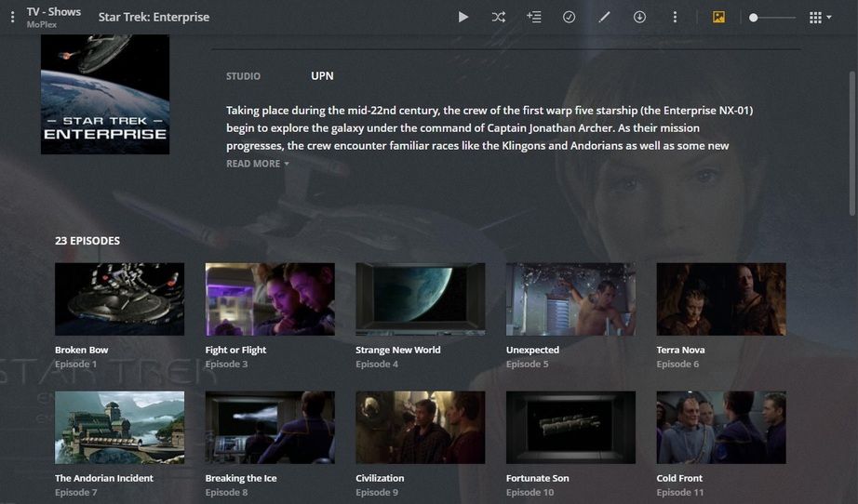Toggle background artwork display

coord(718,18)
